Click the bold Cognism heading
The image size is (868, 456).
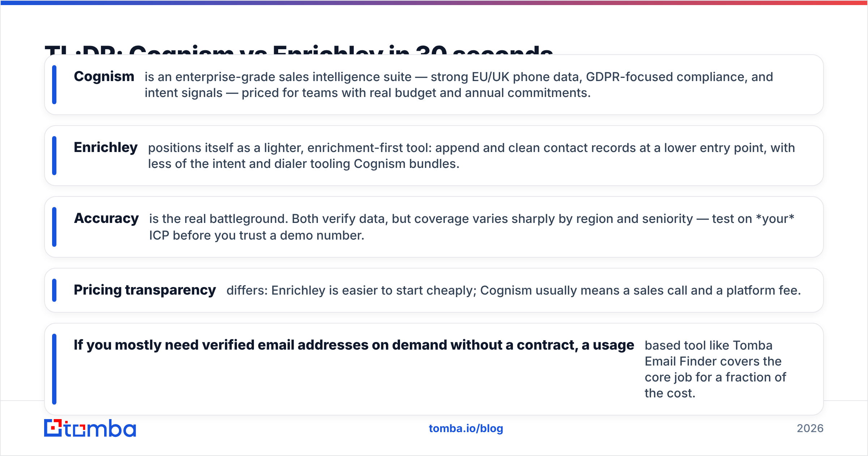(x=104, y=77)
